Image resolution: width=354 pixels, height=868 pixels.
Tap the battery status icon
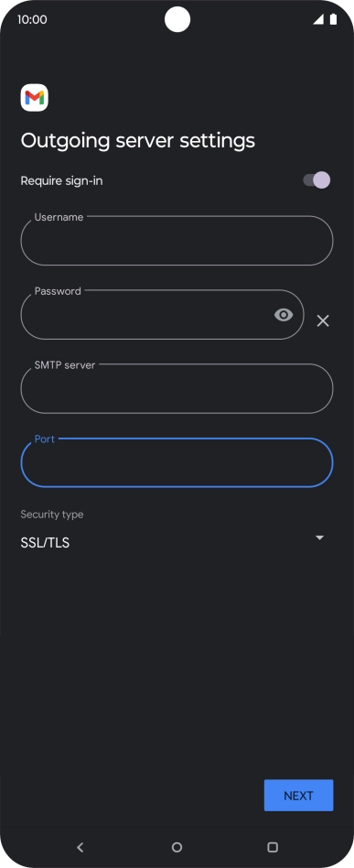pyautogui.click(x=334, y=19)
